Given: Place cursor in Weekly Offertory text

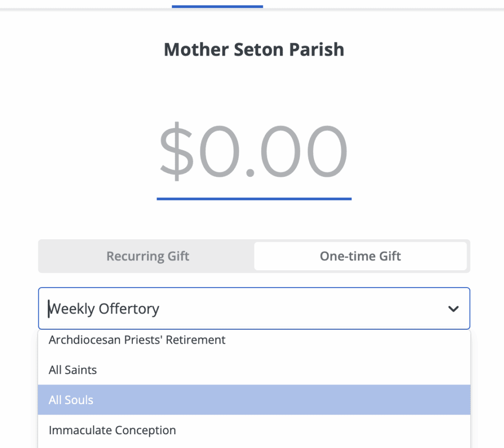Looking at the screenshot, I should pyautogui.click(x=104, y=309).
